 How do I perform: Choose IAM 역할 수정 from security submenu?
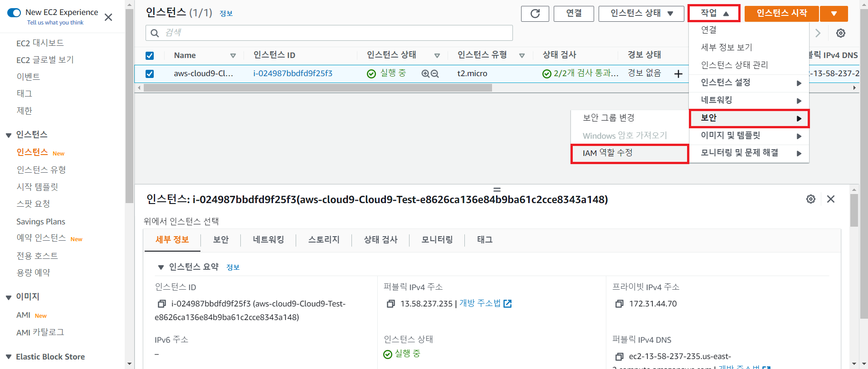[x=629, y=153]
